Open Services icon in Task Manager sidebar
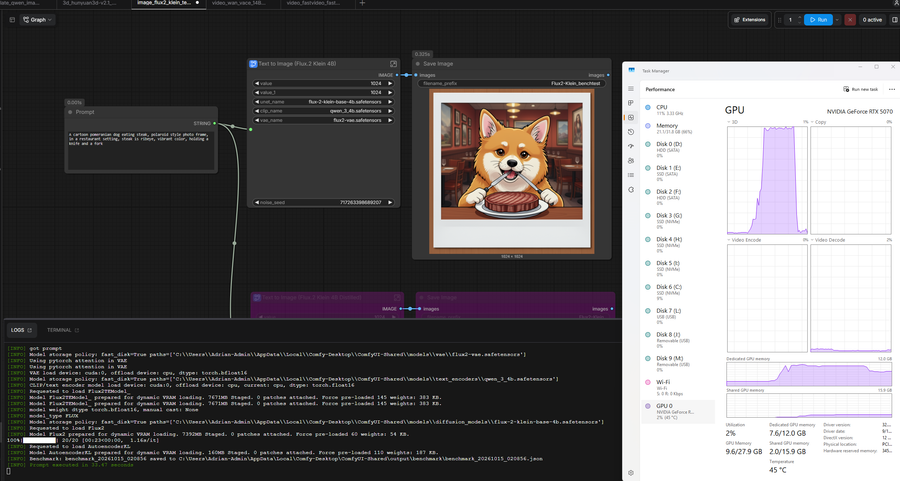Viewport: 900px width, 481px height. [631, 189]
